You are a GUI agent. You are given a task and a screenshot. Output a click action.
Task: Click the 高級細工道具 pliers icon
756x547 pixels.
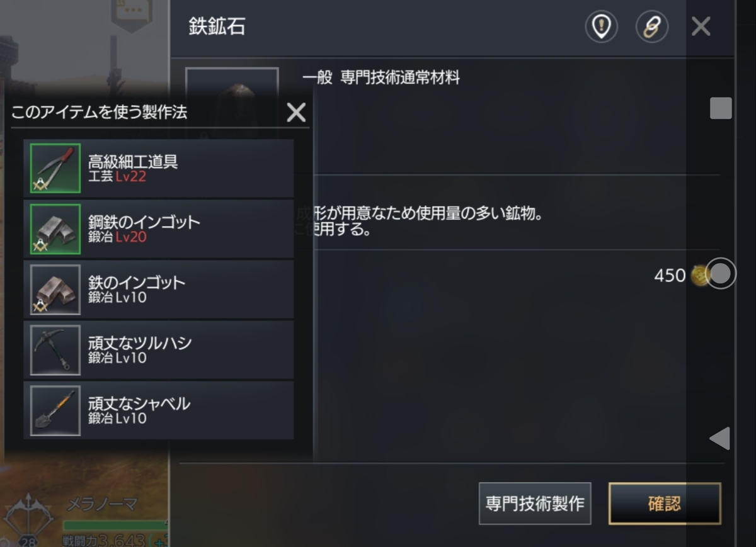click(x=55, y=168)
